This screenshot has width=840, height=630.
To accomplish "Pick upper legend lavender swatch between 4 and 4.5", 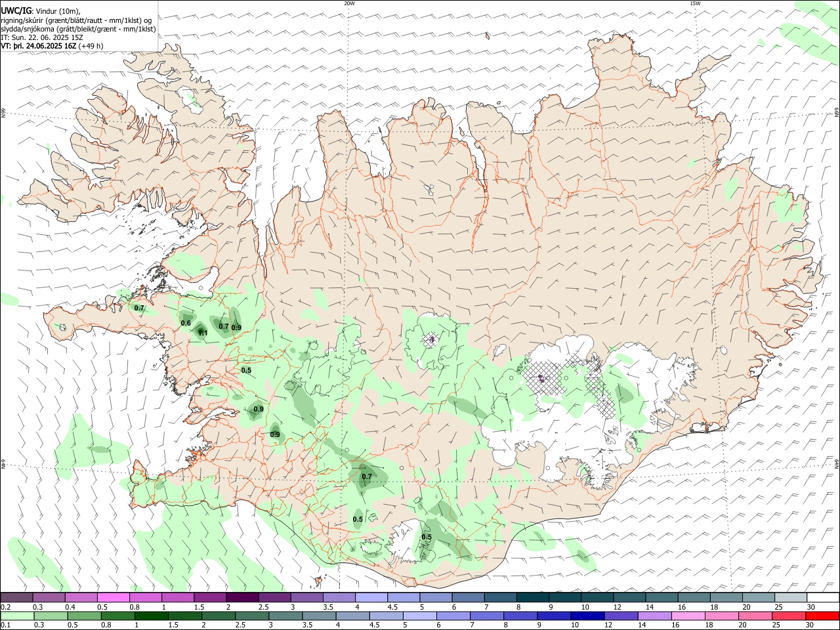I will pyautogui.click(x=371, y=597).
